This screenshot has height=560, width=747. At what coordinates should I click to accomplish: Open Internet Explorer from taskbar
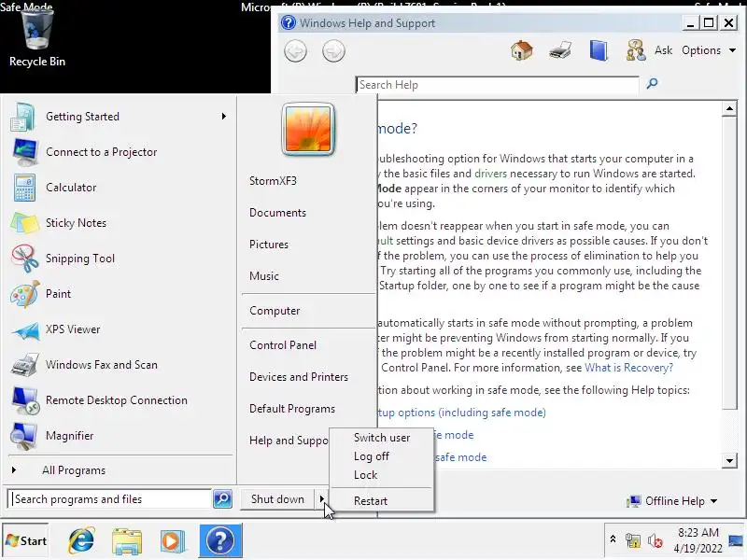point(81,540)
